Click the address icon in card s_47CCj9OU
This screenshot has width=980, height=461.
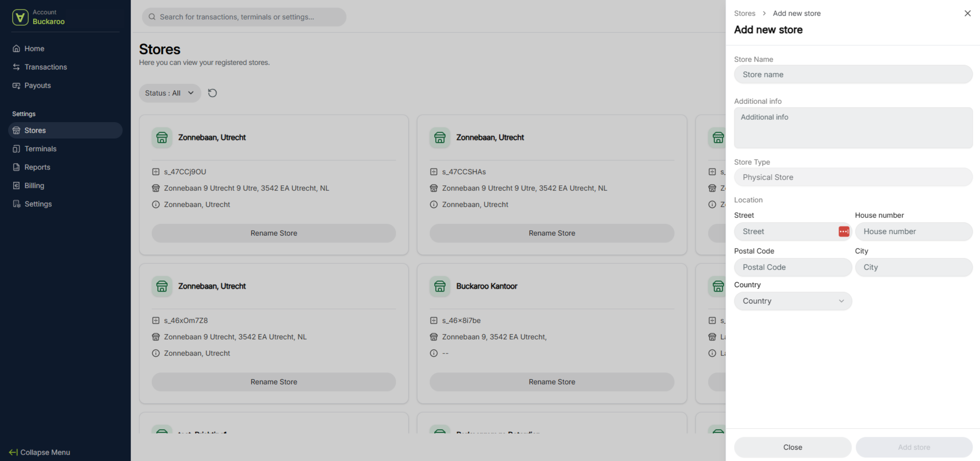click(156, 188)
